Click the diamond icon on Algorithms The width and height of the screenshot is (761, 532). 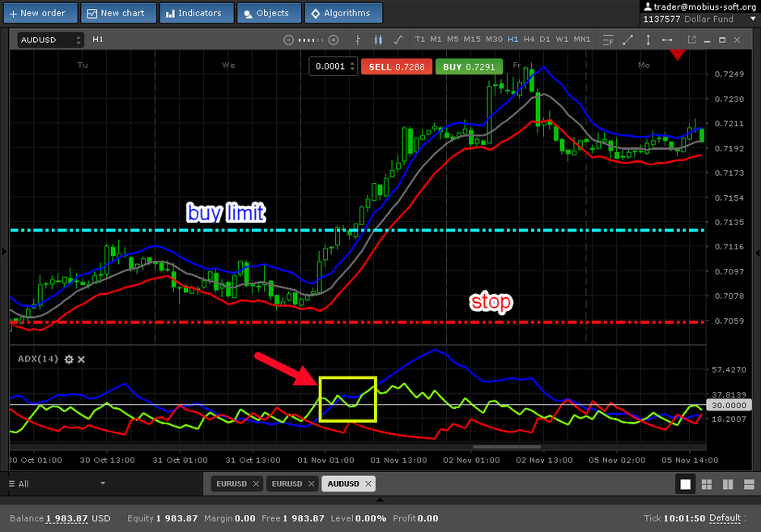(316, 14)
